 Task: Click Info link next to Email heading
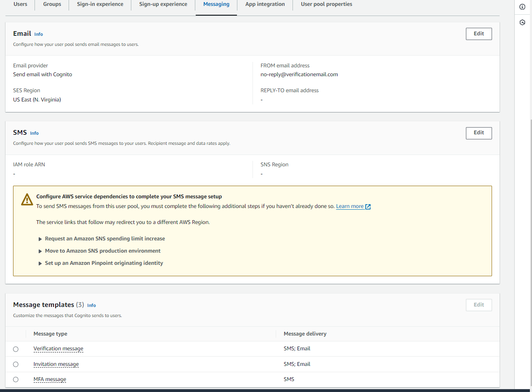[x=39, y=34]
